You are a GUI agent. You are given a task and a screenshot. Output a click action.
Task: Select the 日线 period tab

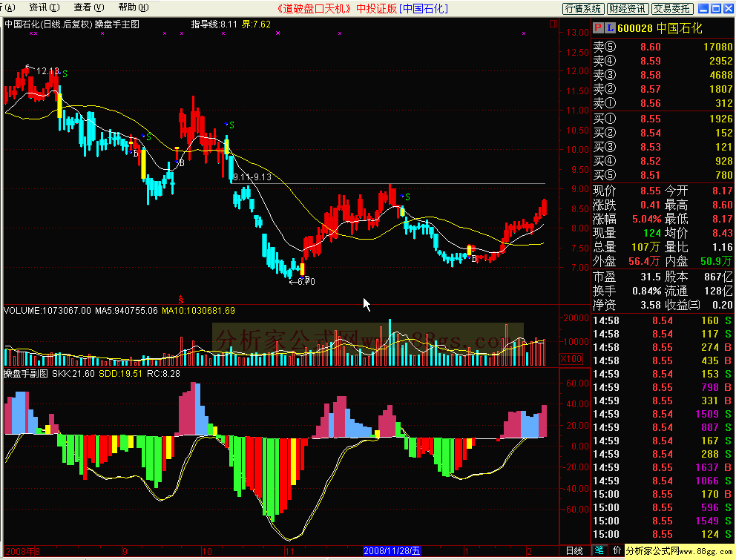(x=574, y=550)
